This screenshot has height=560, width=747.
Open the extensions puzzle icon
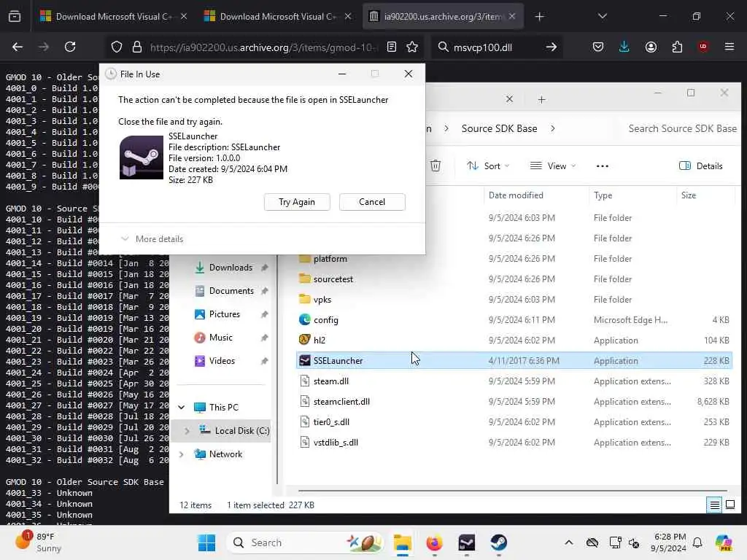[x=677, y=47]
